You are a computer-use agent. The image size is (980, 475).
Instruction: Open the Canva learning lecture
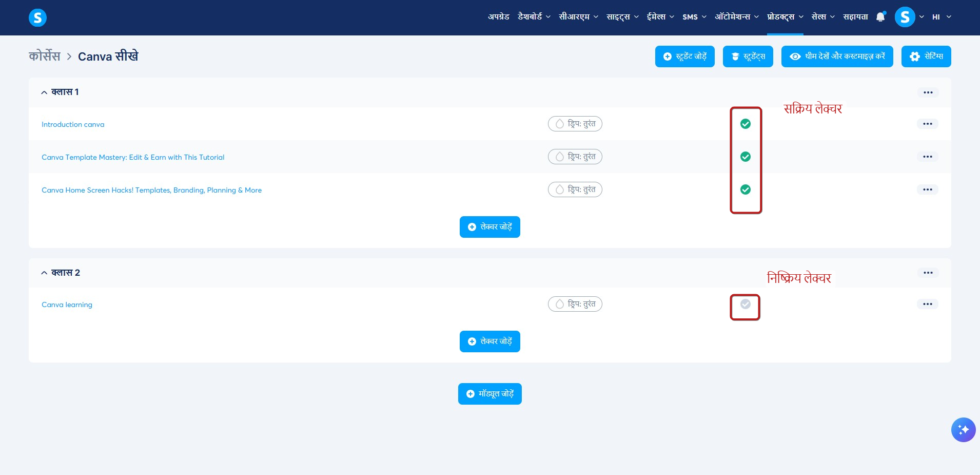(67, 305)
